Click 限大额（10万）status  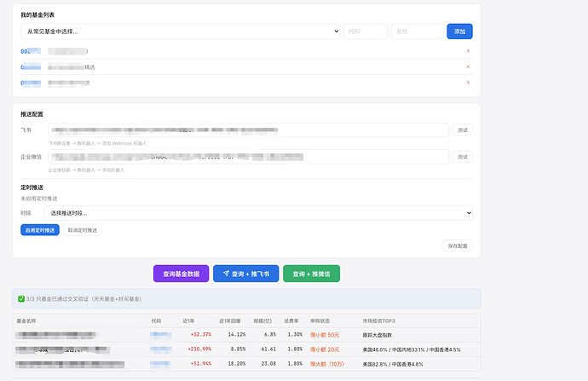click(x=327, y=364)
